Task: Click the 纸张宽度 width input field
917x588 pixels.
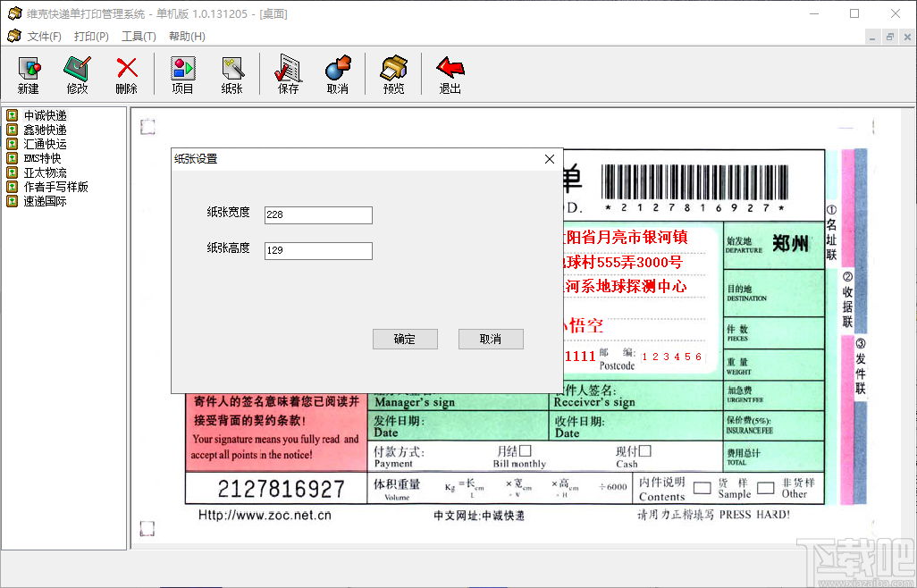Action: pyautogui.click(x=317, y=214)
